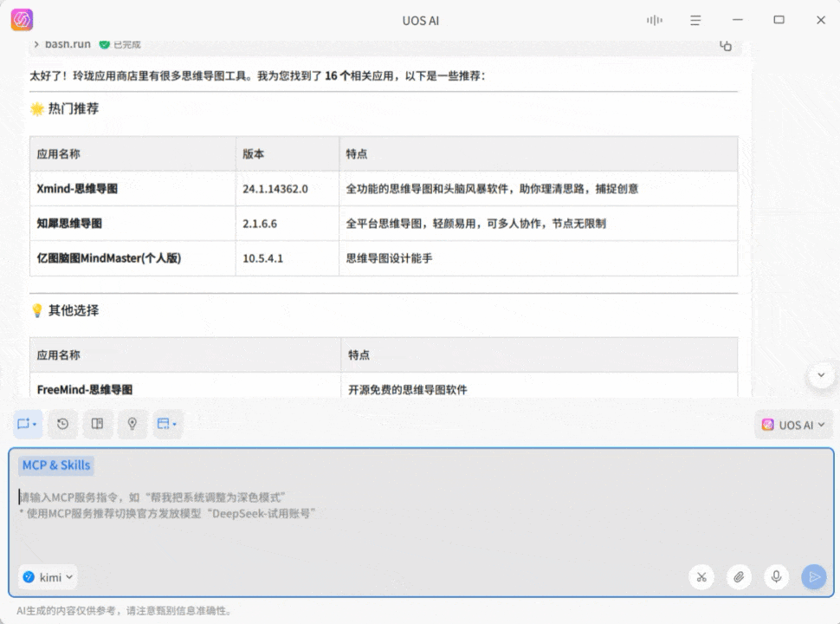Open the conversation history clock icon
The image size is (840, 624).
click(62, 424)
